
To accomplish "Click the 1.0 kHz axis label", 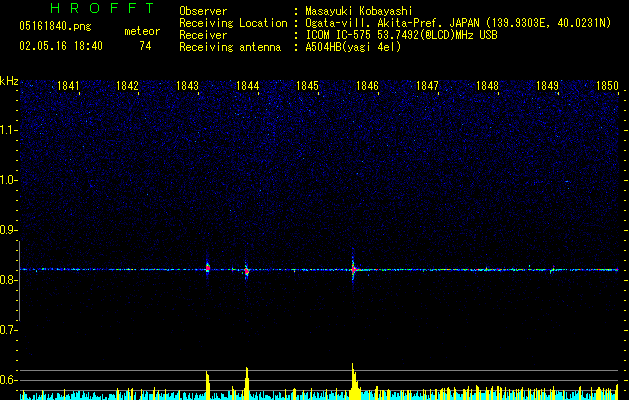I will pos(8,180).
